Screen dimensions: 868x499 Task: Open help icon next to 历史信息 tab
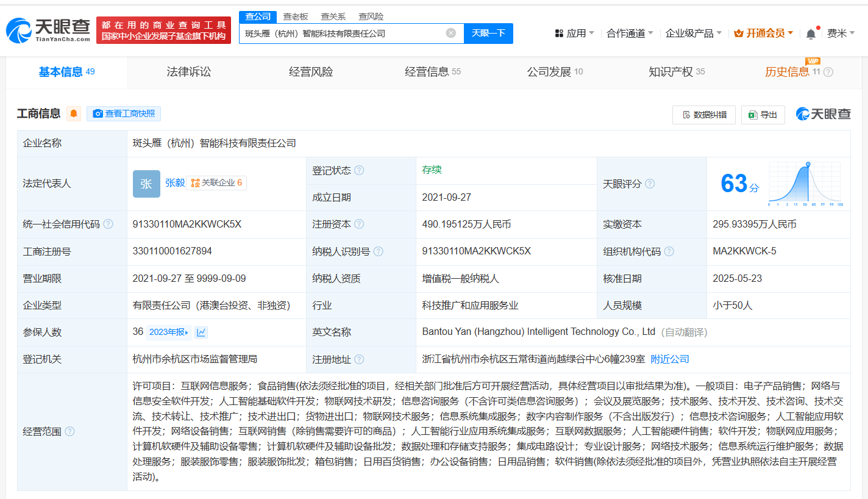[828, 72]
